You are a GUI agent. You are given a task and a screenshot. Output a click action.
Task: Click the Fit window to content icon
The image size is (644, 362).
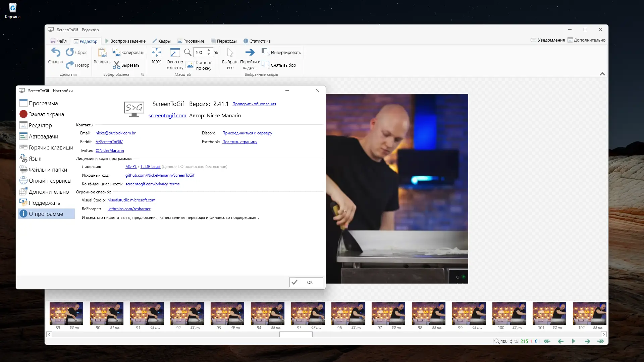[x=174, y=53]
